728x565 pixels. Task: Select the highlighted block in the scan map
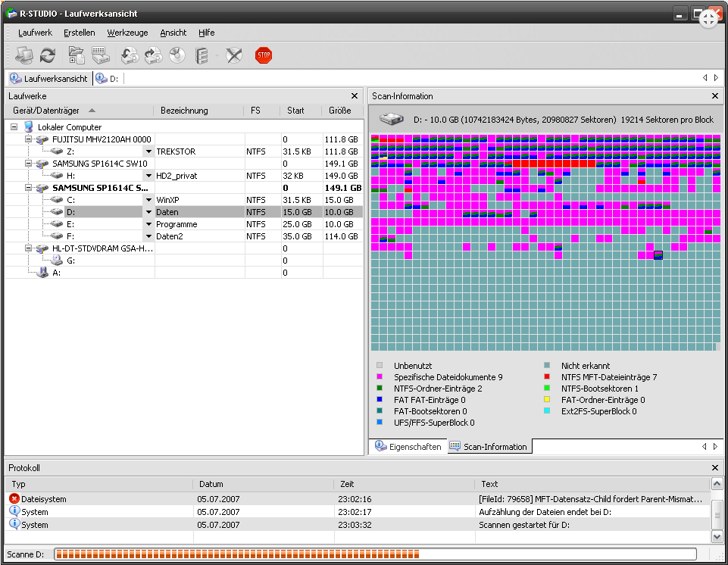(658, 255)
